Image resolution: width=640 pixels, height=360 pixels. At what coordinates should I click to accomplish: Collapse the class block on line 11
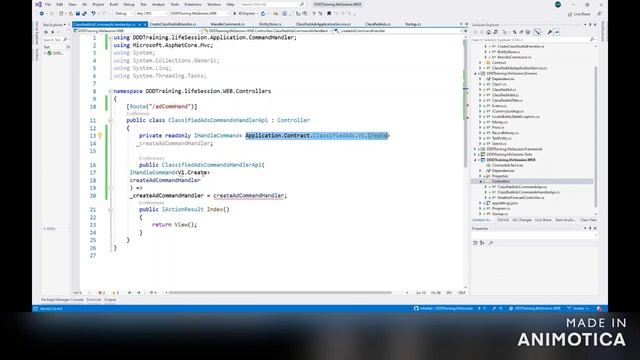110,120
